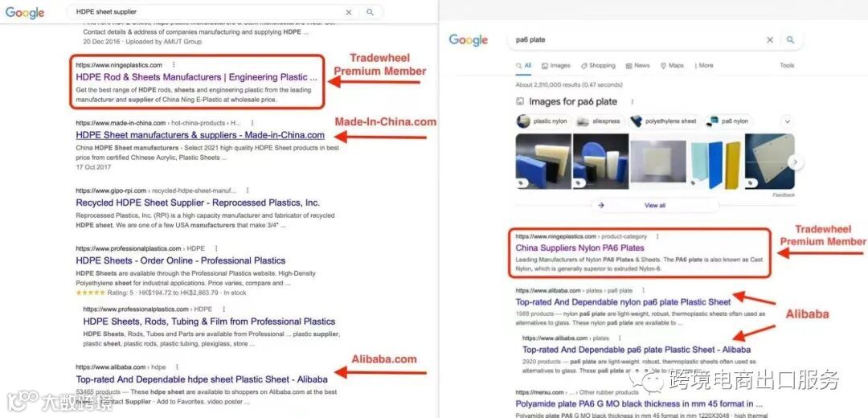The width and height of the screenshot is (868, 418).
Task: Click Feedback under image results
Action: coord(784,195)
